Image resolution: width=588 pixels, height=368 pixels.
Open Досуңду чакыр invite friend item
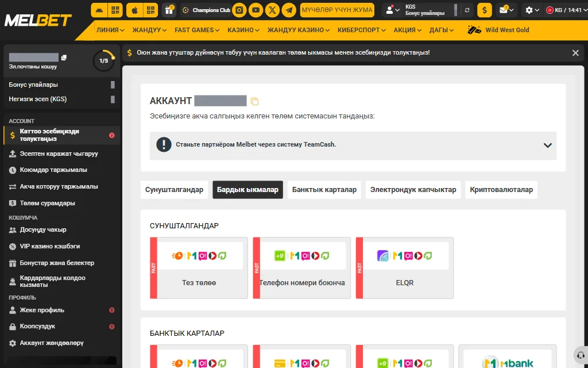pos(61,230)
